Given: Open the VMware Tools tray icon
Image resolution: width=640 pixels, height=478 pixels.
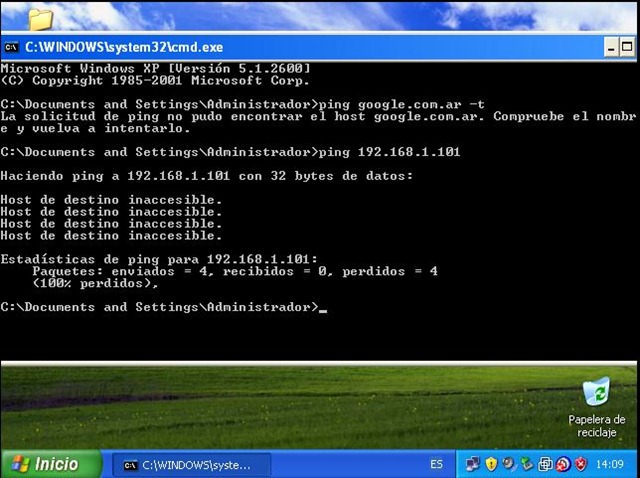Looking at the screenshot, I should click(545, 464).
